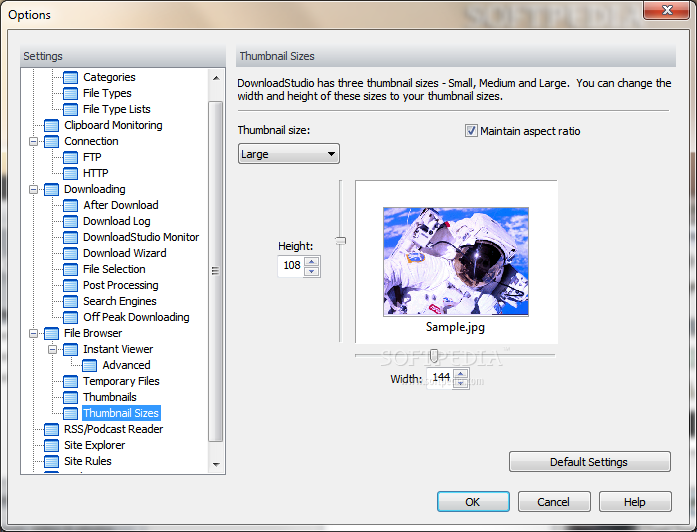Click the vertical height slider thumb
The image size is (697, 532).
(341, 241)
